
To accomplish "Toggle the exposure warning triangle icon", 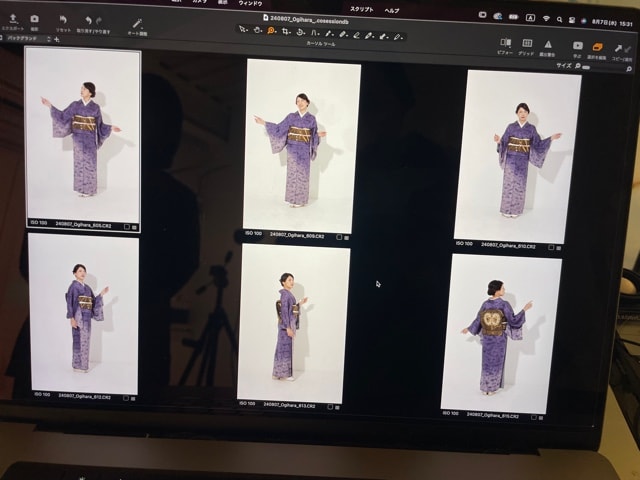I will click(548, 44).
